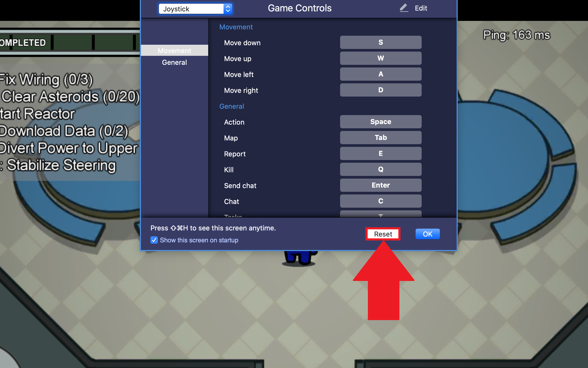Click the Kill action Q keybinding icon
The height and width of the screenshot is (368, 588).
point(381,169)
